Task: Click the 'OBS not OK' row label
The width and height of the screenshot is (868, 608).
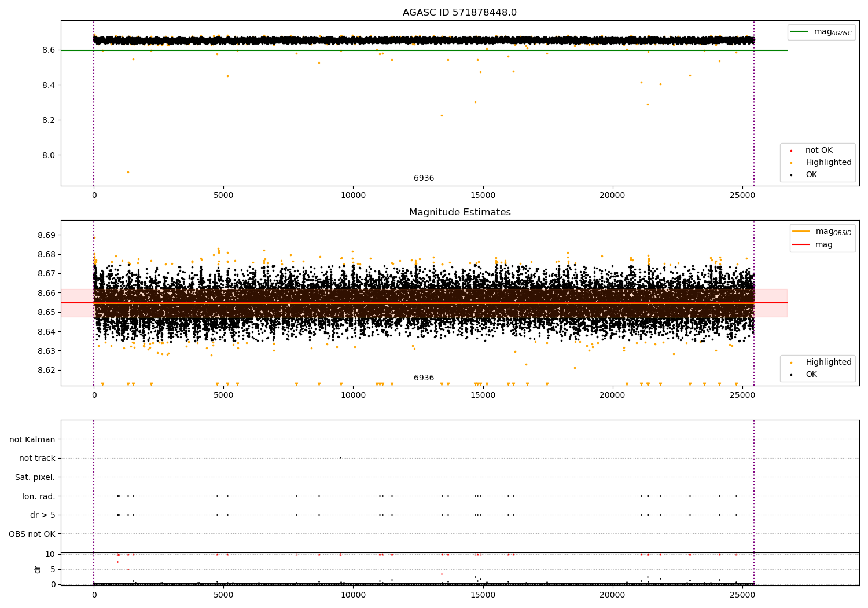Action: point(32,534)
